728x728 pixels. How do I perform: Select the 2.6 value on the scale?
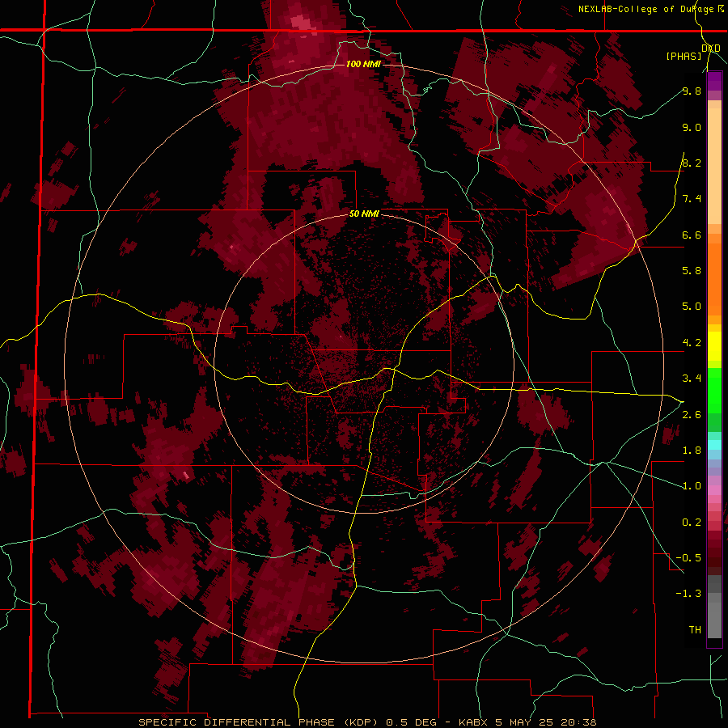pyautogui.click(x=692, y=415)
